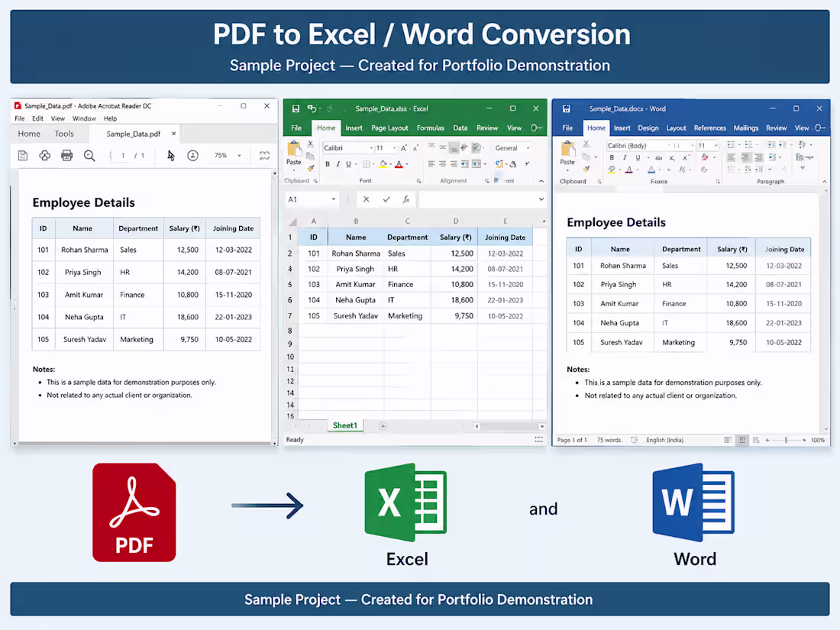Toggle Strikethrough in Word ribbon

[658, 157]
